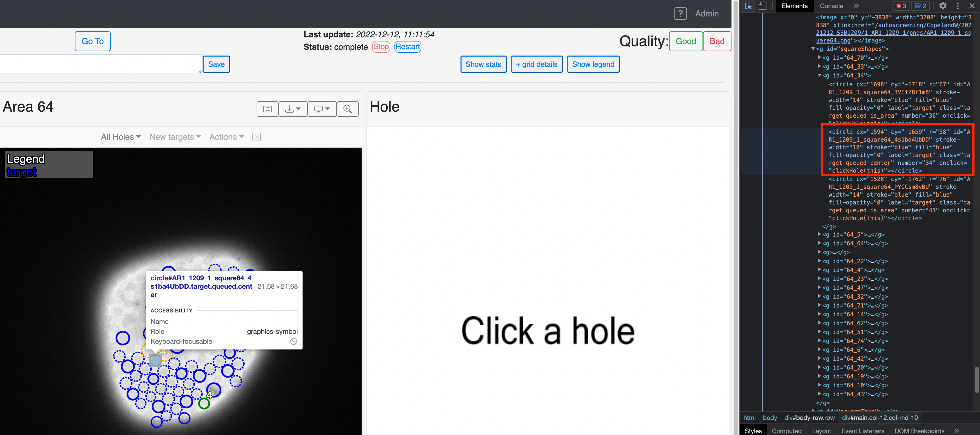
Task: Open the Admin menu
Action: coord(707,14)
